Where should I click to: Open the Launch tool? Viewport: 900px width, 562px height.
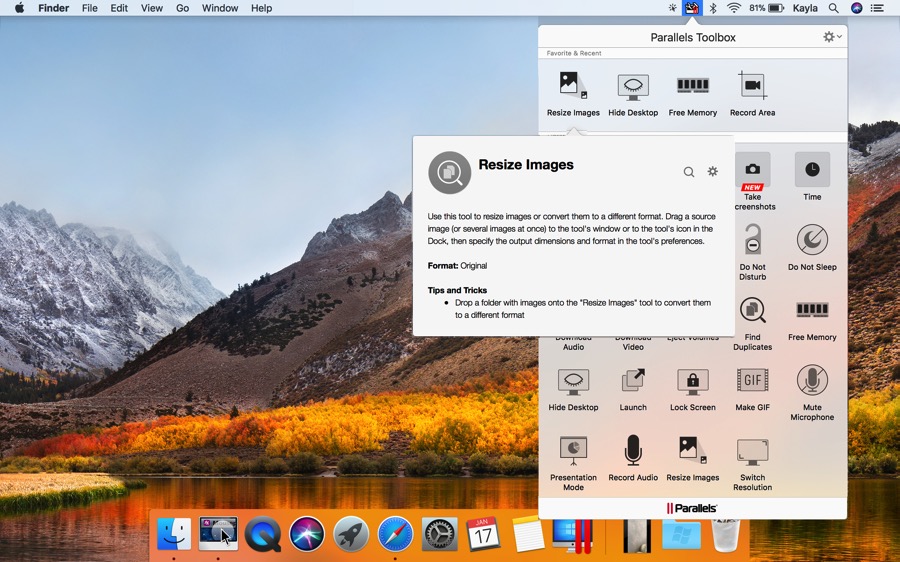633,389
